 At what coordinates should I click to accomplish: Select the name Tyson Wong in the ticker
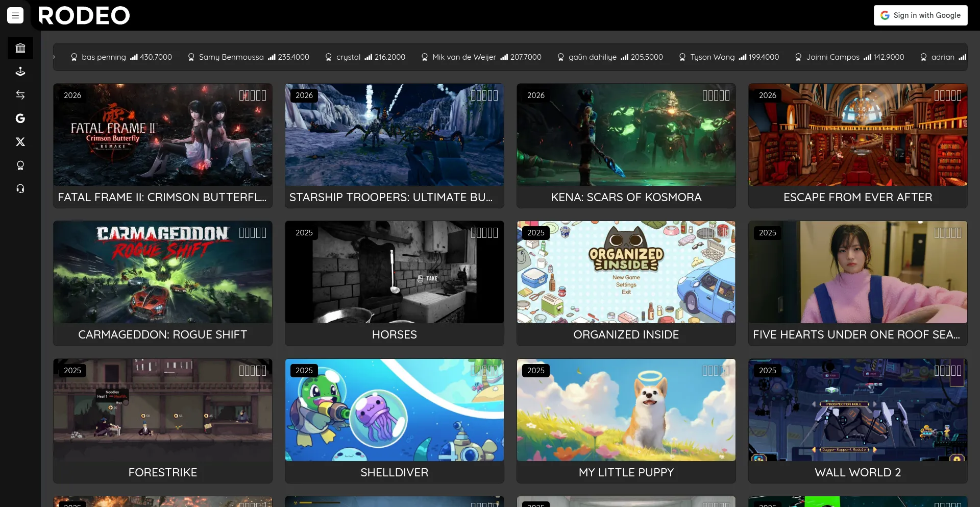[713, 57]
